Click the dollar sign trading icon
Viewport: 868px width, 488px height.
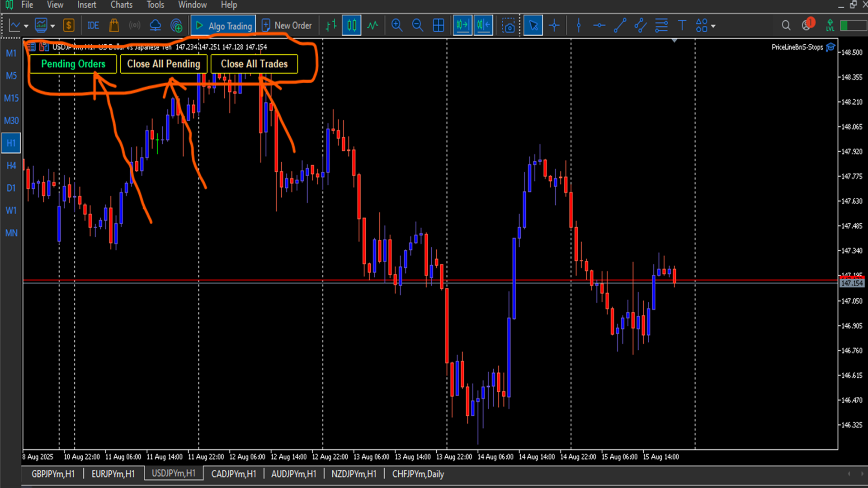pyautogui.click(x=69, y=26)
